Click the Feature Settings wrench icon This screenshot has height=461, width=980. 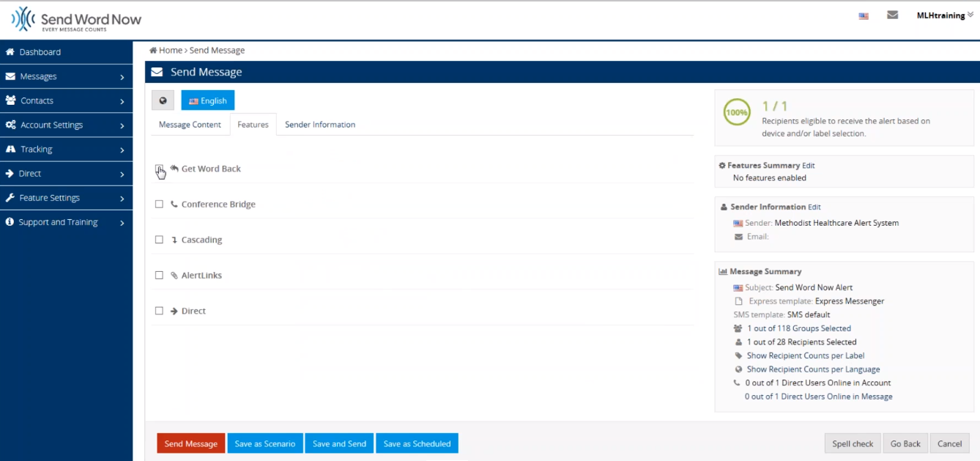[x=10, y=198]
